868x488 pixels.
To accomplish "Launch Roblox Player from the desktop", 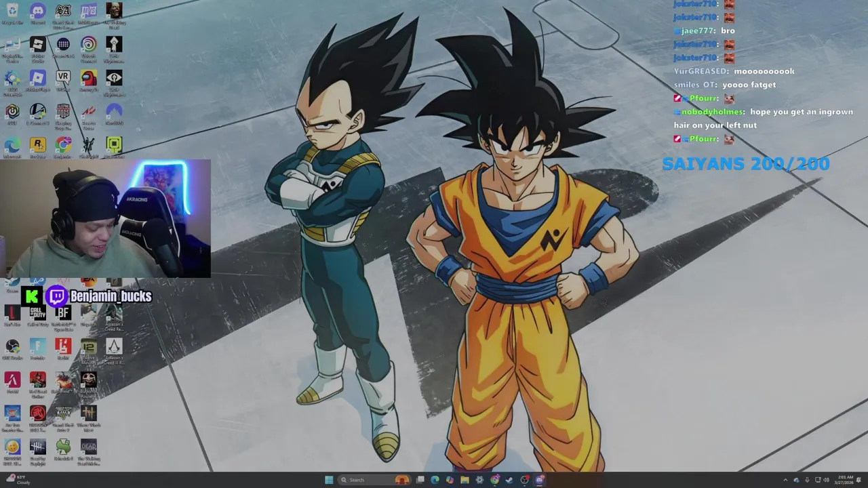I will [x=38, y=81].
